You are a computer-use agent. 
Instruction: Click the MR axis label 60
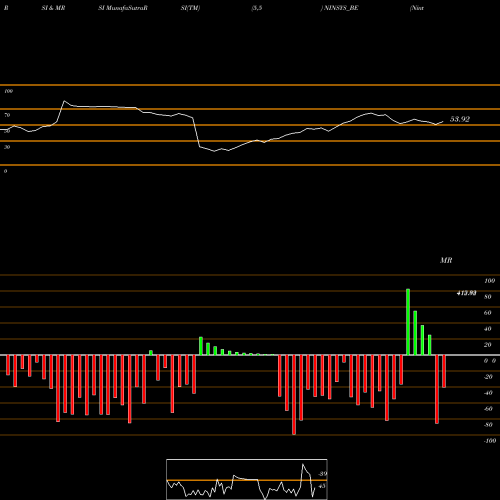[488, 313]
